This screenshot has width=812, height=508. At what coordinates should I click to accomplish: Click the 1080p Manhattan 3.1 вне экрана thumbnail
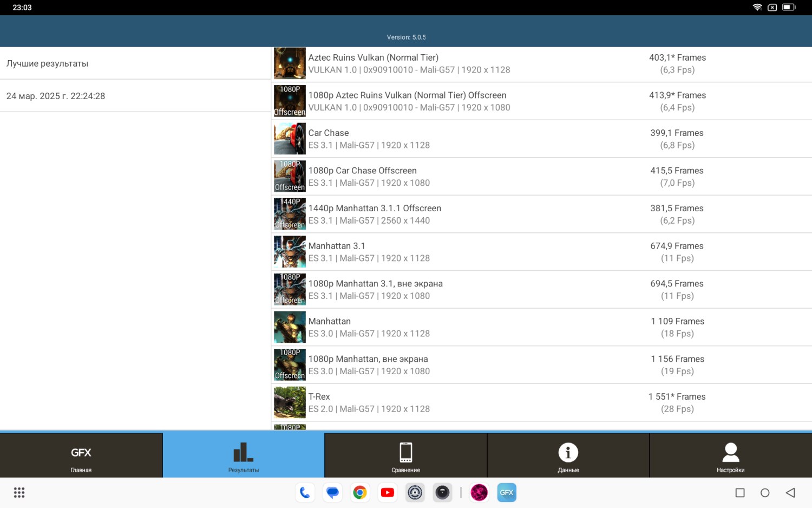[x=290, y=289]
